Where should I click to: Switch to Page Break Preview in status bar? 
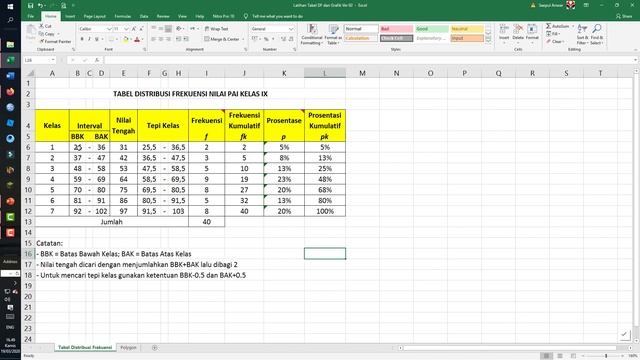(573, 356)
